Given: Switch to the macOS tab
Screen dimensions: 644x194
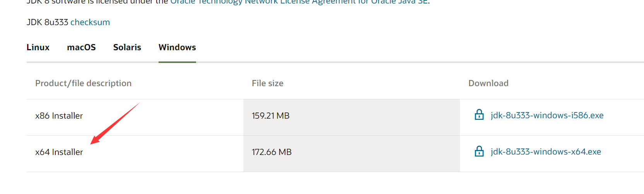Looking at the screenshot, I should [x=81, y=47].
